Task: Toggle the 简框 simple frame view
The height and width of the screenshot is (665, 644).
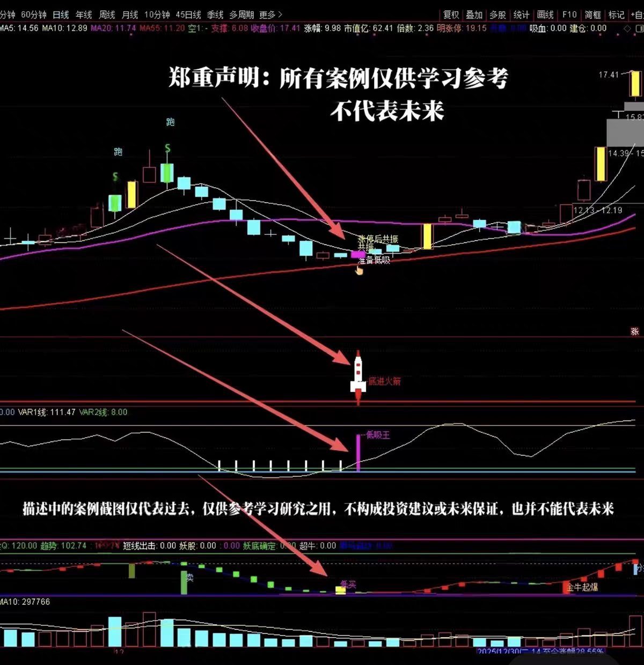Action: point(593,15)
